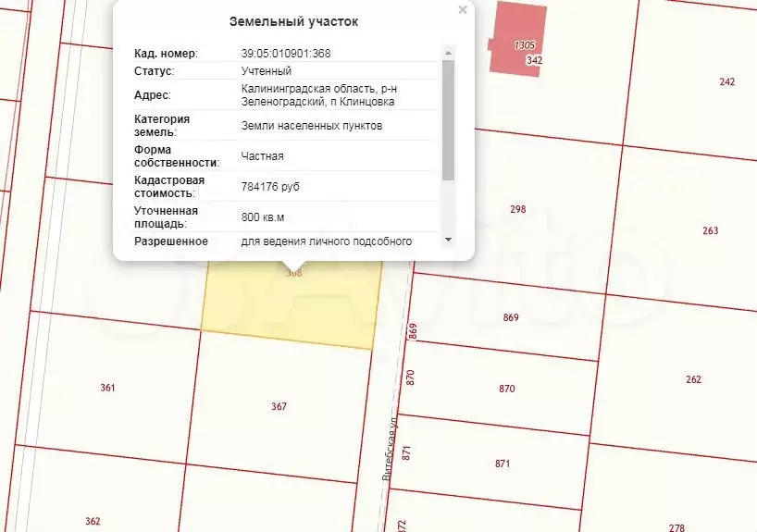Click the Адрес field label

tap(153, 95)
